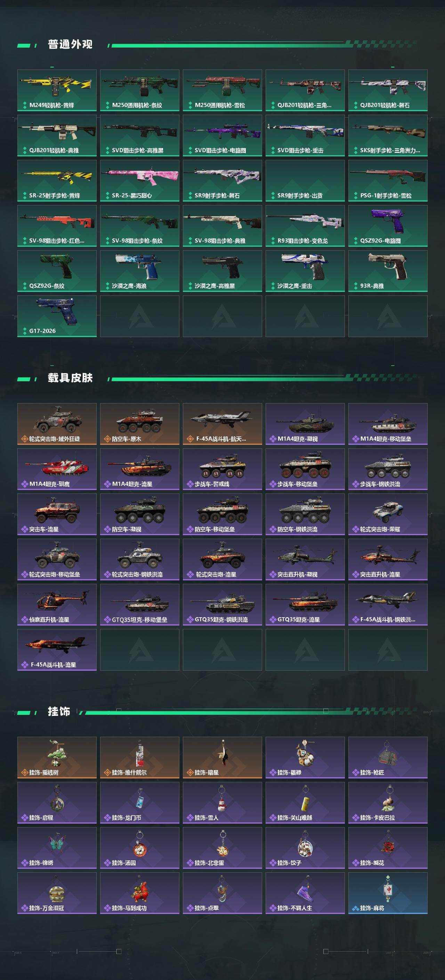Select the F-45A战斗机-流星 jet skin
This screenshot has width=445, height=980.
click(57, 650)
